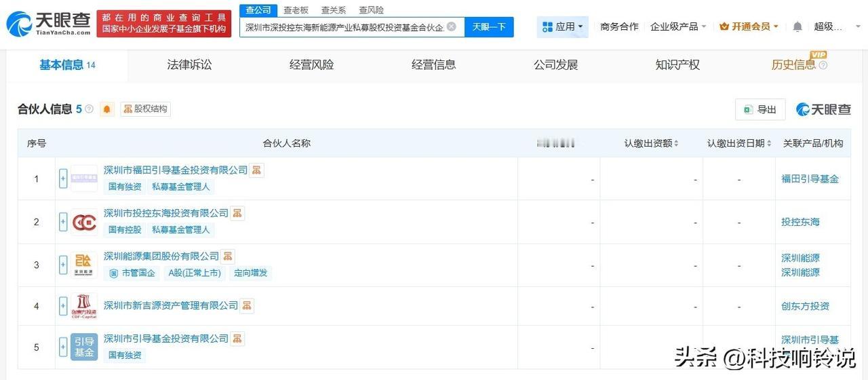Open related product 投控东海 link

800,222
